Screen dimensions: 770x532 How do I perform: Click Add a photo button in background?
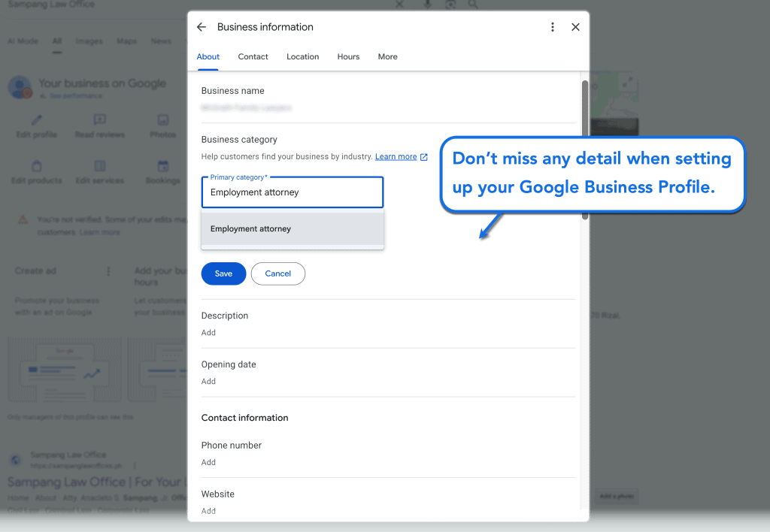(x=617, y=496)
